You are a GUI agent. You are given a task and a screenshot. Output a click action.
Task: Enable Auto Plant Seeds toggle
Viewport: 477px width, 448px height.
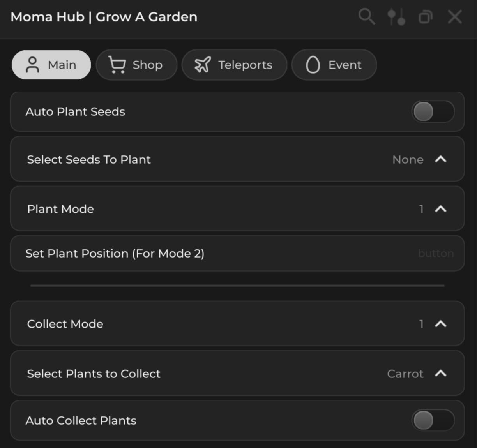[x=433, y=112]
